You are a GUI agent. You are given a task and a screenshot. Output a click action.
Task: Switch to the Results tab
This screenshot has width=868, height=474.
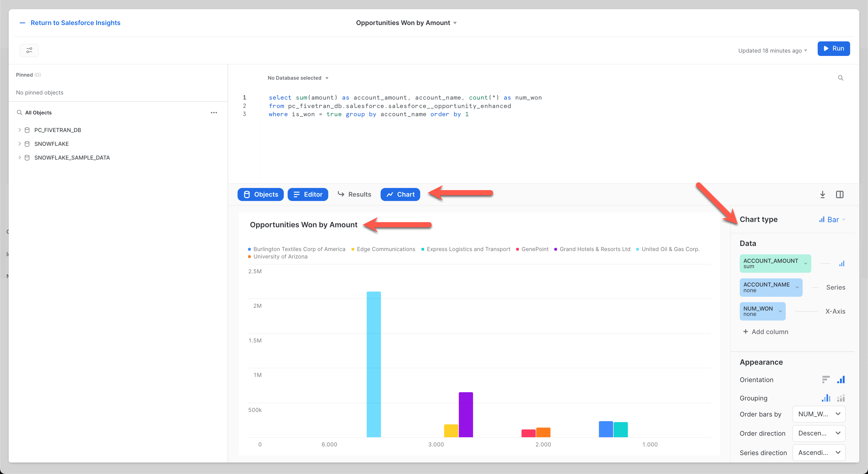(x=355, y=194)
